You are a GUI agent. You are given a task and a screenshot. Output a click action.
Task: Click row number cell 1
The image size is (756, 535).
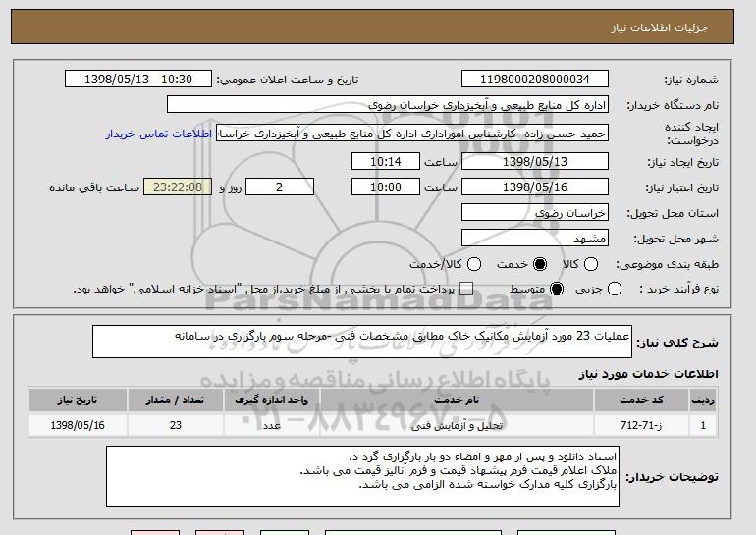pyautogui.click(x=703, y=425)
